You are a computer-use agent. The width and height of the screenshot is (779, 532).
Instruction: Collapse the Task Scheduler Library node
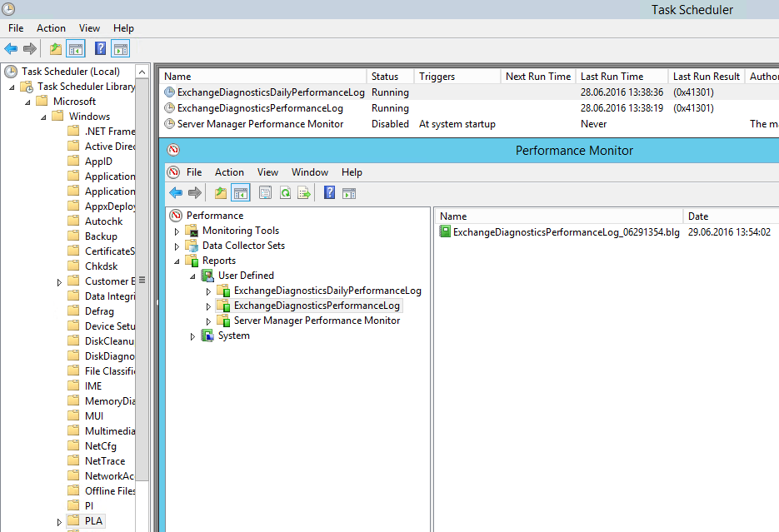click(x=12, y=87)
